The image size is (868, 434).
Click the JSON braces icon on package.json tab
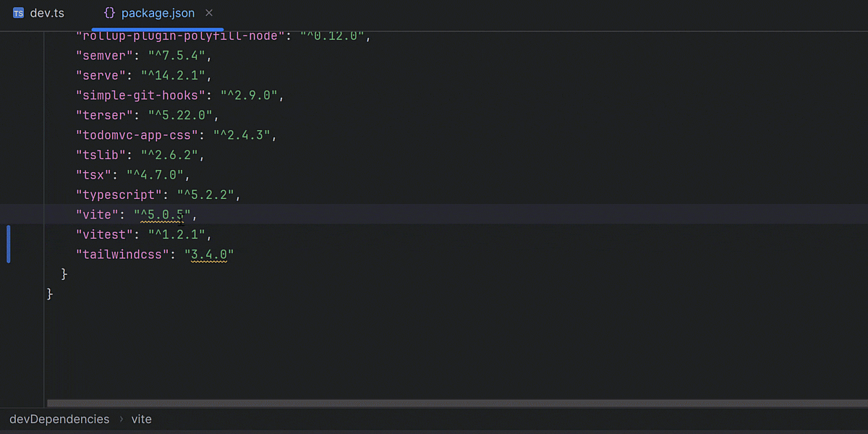pos(109,12)
